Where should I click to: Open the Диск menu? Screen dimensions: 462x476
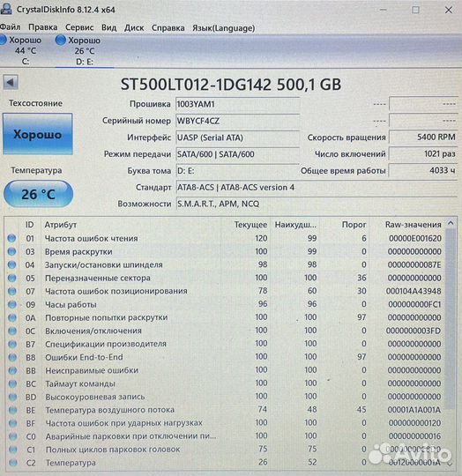point(134,27)
